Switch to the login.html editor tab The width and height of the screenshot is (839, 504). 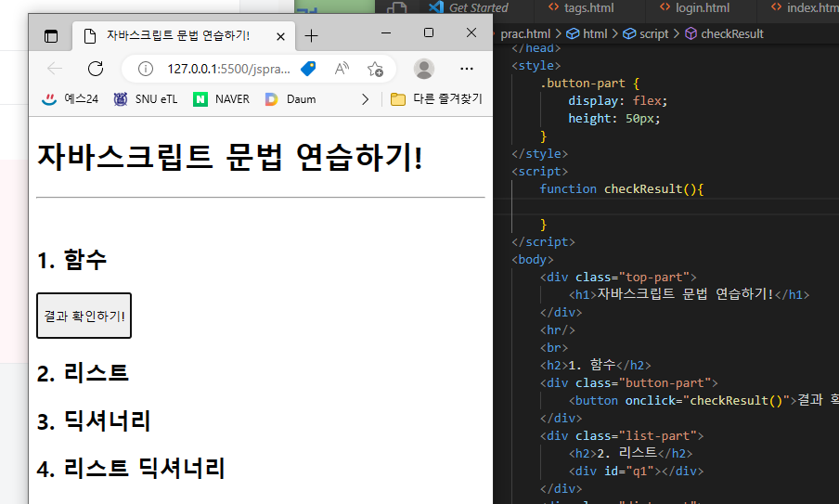click(694, 7)
